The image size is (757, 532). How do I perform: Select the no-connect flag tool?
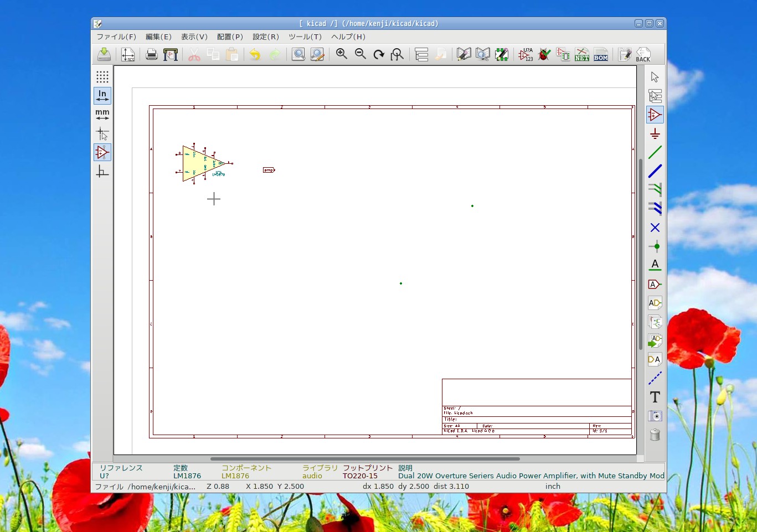655,228
